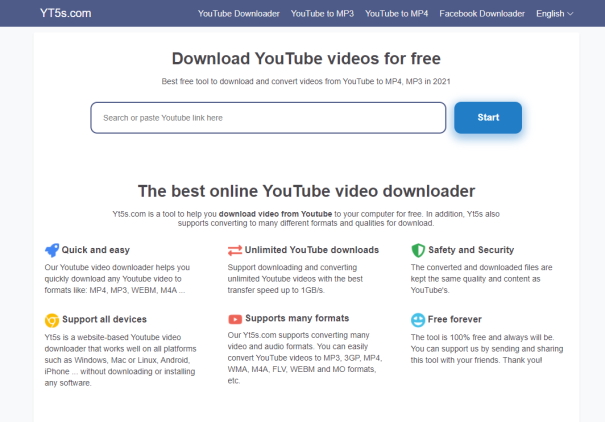Click the Support all devices heading
This screenshot has height=422, width=605.
click(x=105, y=319)
